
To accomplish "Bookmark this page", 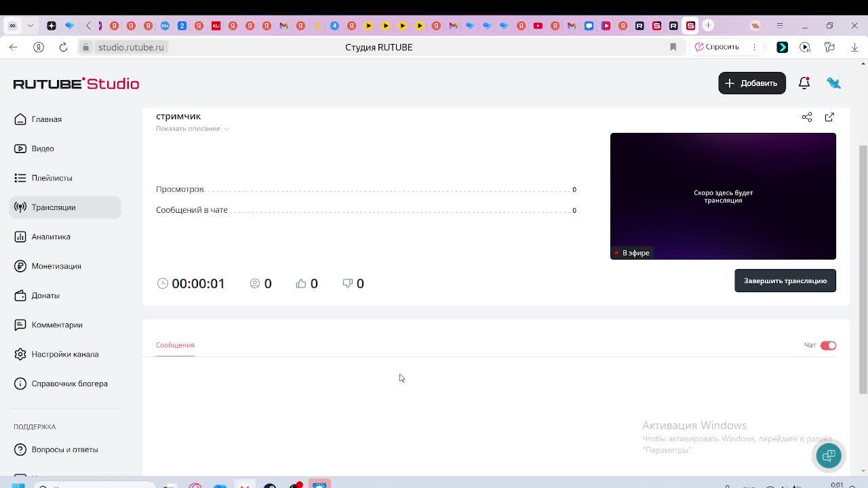I will click(x=673, y=47).
